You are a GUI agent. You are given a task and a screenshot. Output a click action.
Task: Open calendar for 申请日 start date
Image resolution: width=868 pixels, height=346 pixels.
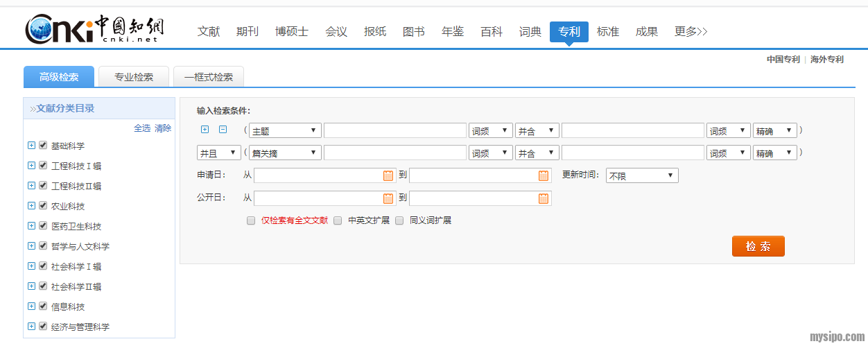coord(388,176)
